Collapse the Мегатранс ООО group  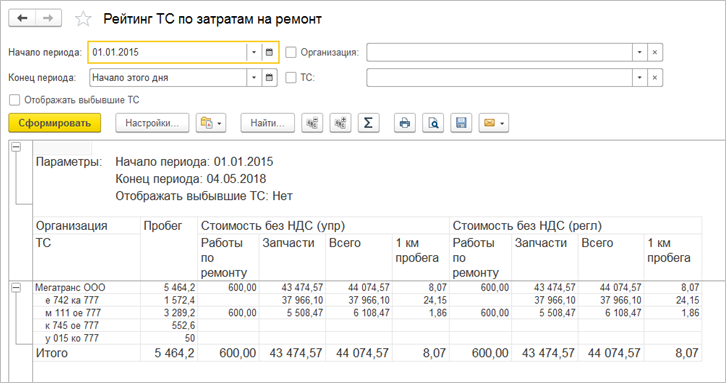click(16, 288)
